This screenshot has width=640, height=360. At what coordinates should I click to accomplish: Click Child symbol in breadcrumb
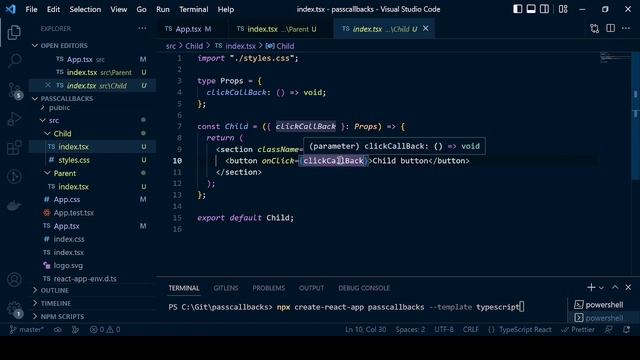280,46
